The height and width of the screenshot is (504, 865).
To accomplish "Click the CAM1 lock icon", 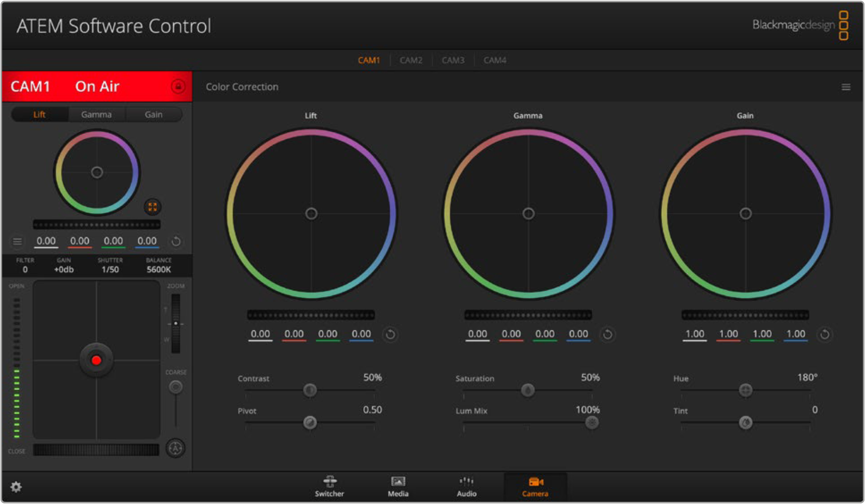I will click(x=178, y=87).
